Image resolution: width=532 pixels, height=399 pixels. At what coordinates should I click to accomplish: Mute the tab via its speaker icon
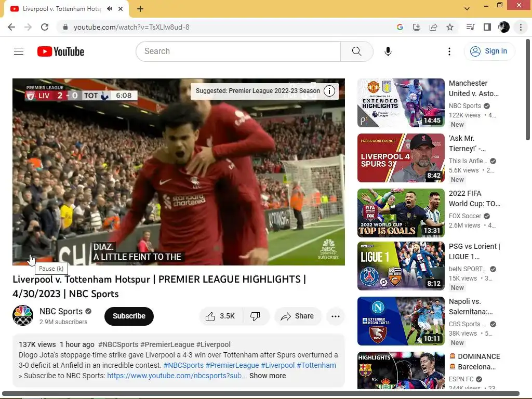click(109, 9)
